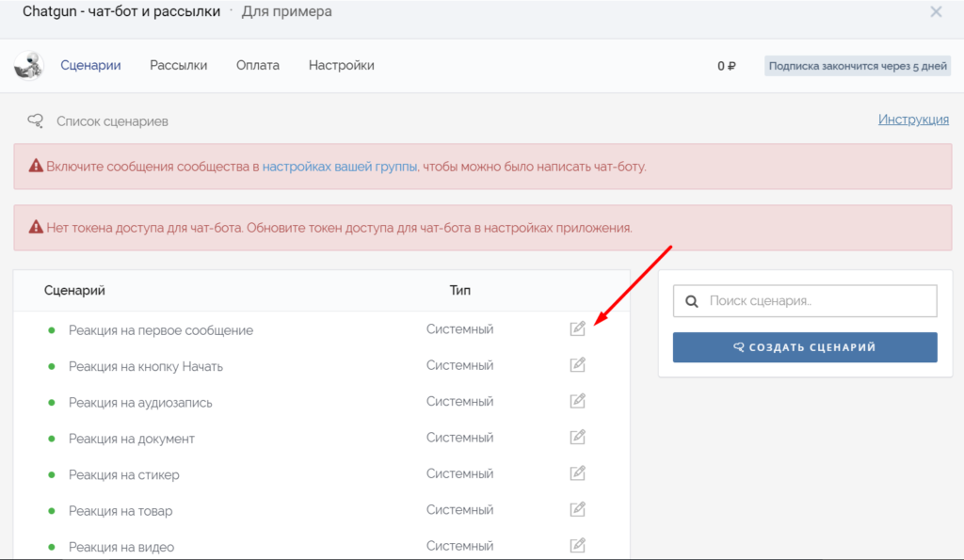Switch to the Рассылки tab
Screen dimensions: 964x560
pos(178,65)
